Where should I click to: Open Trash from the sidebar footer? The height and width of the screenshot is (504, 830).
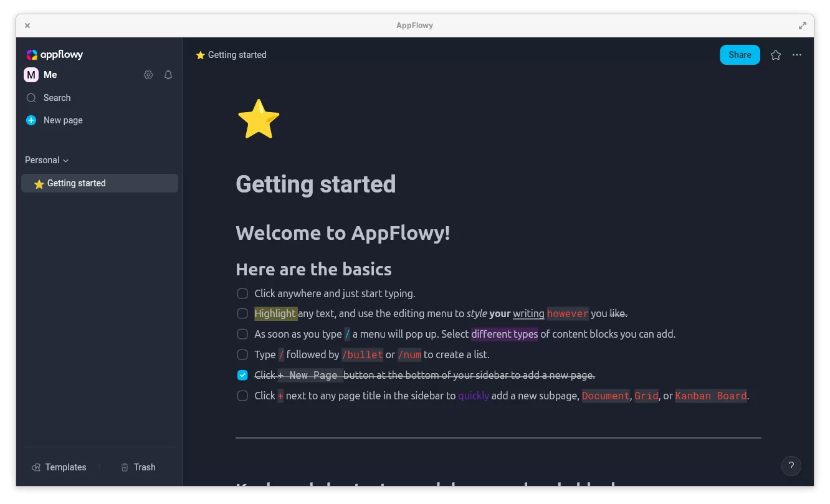(x=138, y=467)
